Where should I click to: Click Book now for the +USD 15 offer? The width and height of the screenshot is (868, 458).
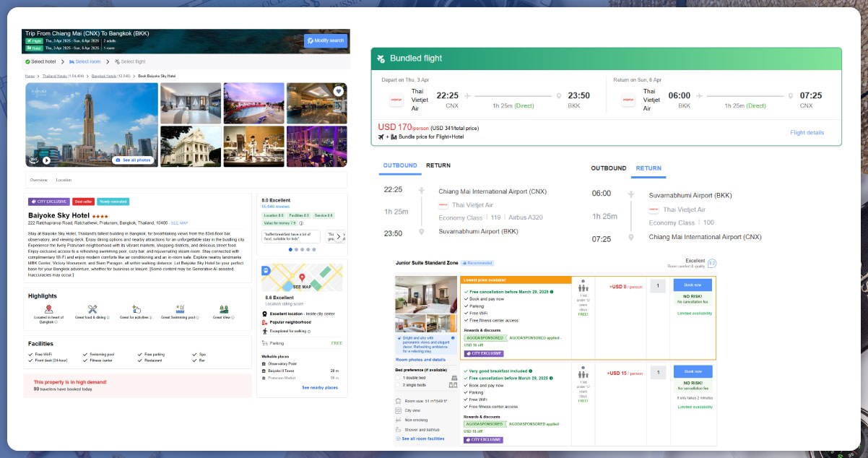tap(693, 371)
